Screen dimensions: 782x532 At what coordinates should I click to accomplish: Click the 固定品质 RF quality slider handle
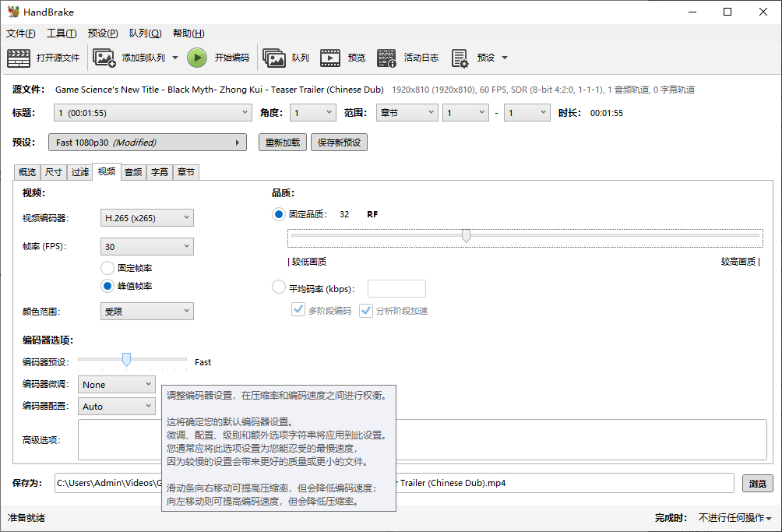[x=466, y=235]
